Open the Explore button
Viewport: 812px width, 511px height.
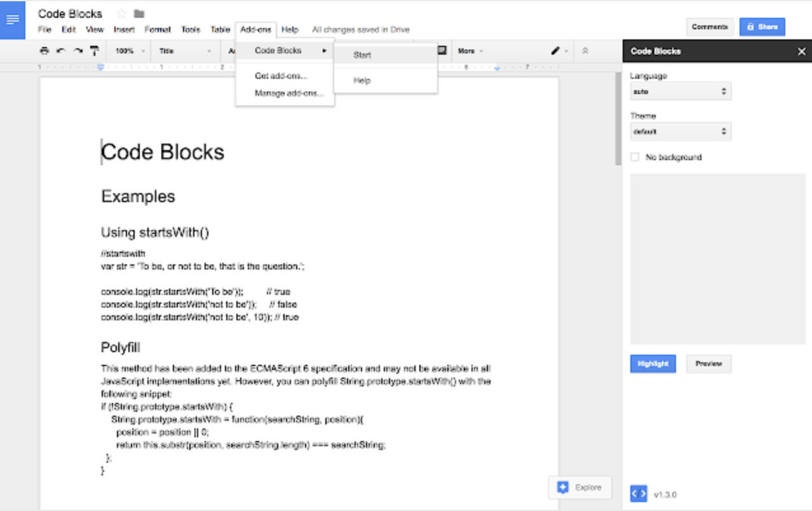pyautogui.click(x=580, y=487)
